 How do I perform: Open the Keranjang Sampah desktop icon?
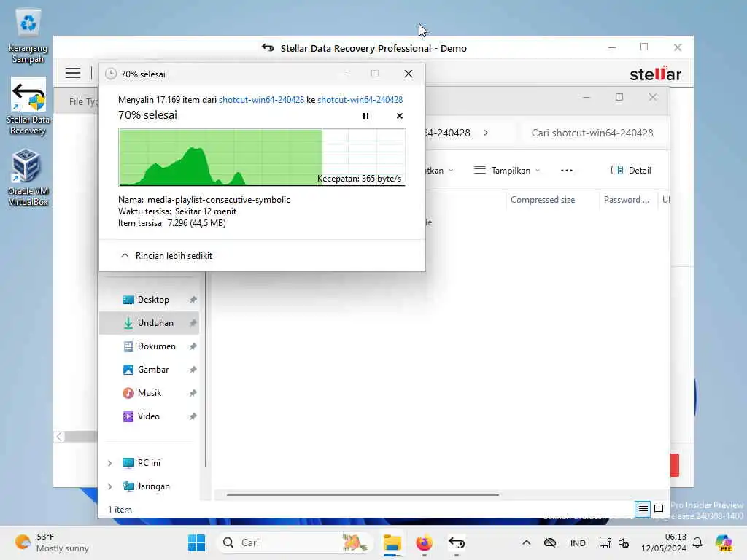[28, 37]
